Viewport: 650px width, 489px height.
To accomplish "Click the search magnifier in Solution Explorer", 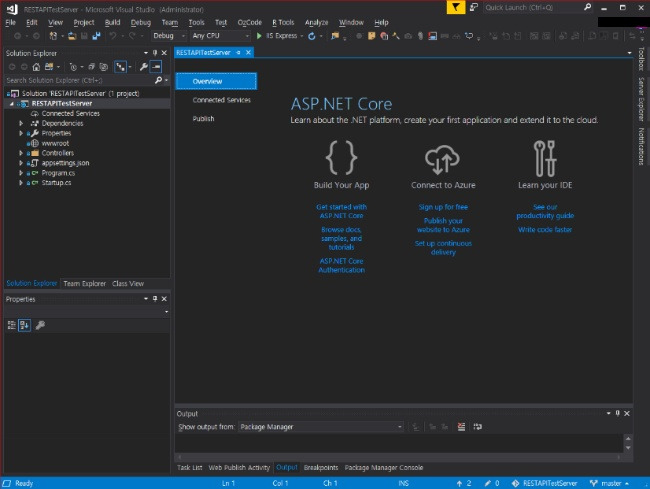I will [x=158, y=80].
